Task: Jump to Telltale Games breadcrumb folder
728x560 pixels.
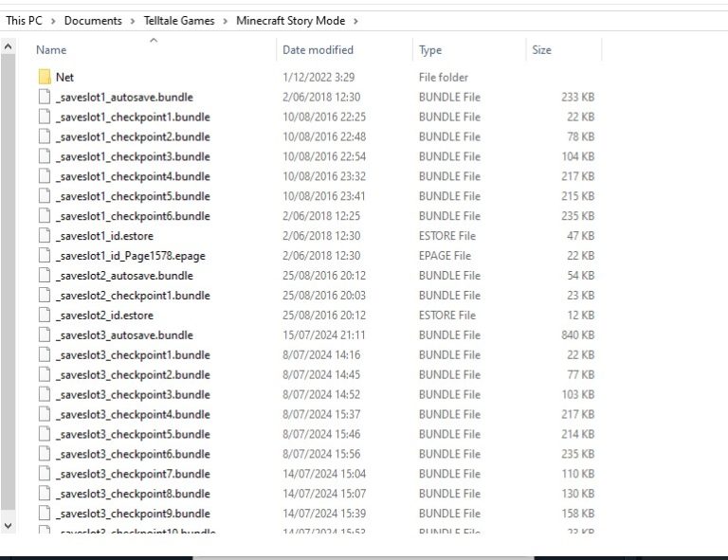Action: [179, 21]
